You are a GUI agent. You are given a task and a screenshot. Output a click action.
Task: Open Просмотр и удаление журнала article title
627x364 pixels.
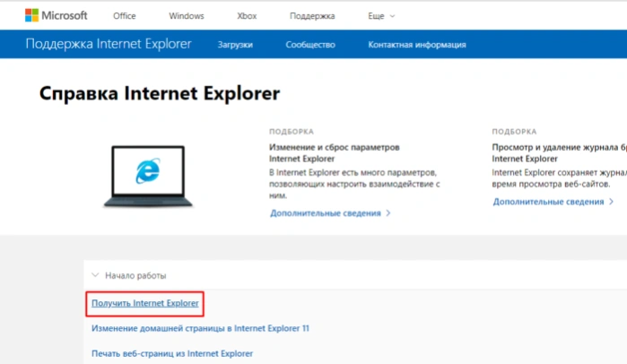click(560, 153)
